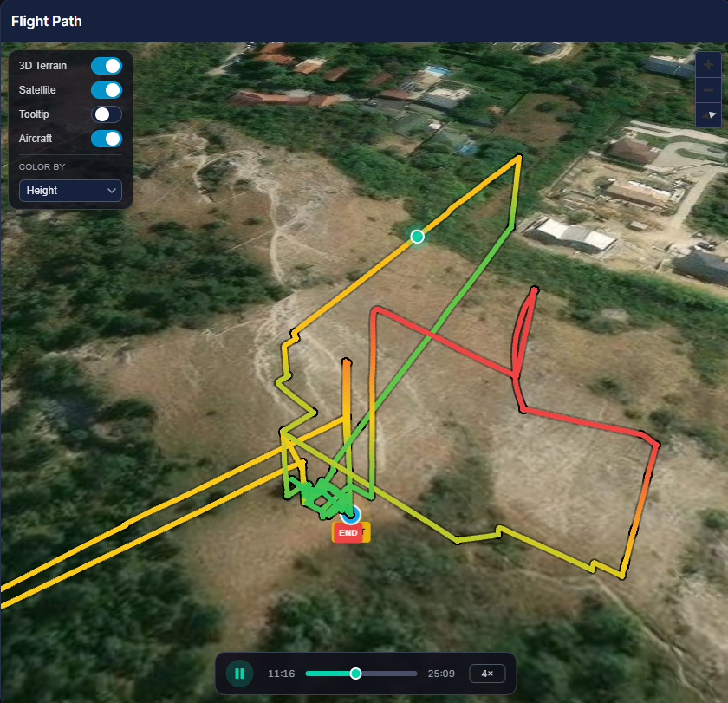Click the Flight Path title header

(x=46, y=21)
